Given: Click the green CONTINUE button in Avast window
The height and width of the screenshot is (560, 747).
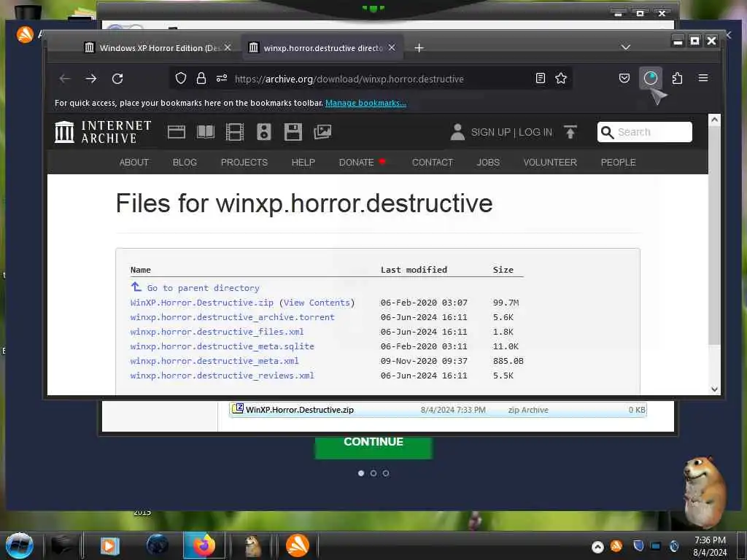Looking at the screenshot, I should 373,447.
